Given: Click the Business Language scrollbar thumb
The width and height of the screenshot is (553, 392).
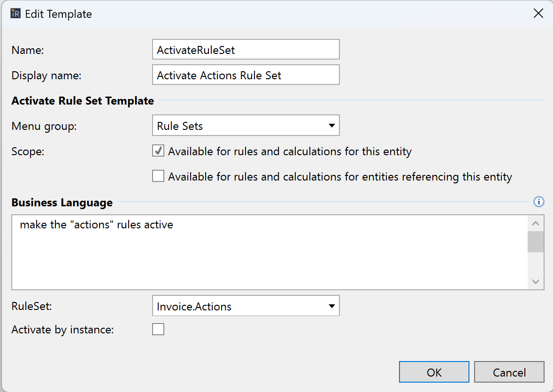Looking at the screenshot, I should [x=536, y=242].
